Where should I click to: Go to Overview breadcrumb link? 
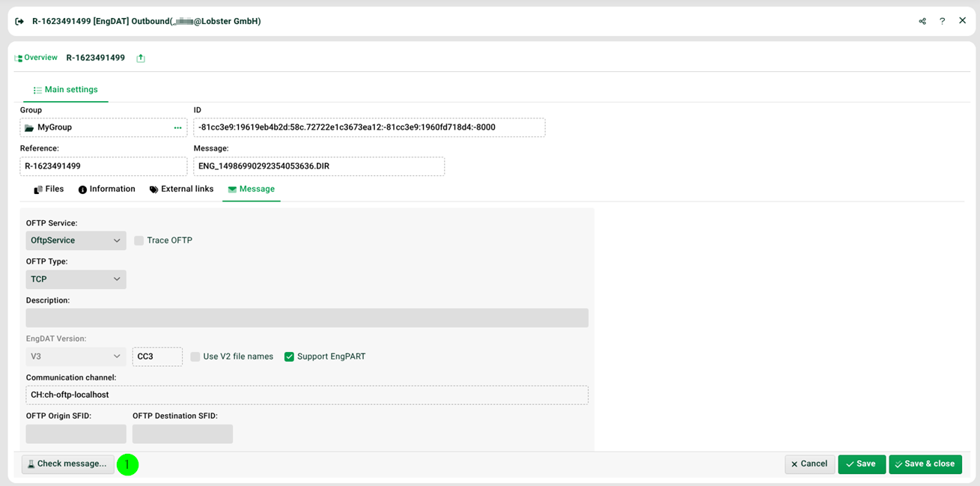click(x=36, y=58)
